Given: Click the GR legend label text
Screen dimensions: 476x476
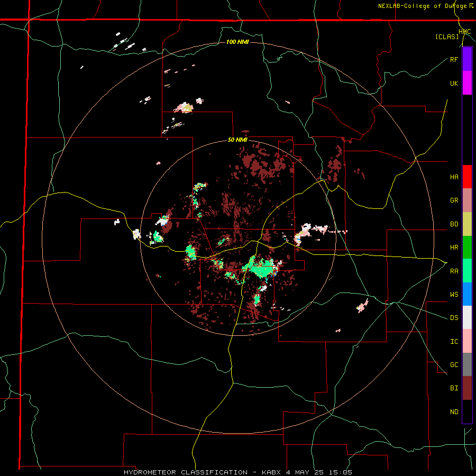Looking at the screenshot, I should tap(454, 200).
